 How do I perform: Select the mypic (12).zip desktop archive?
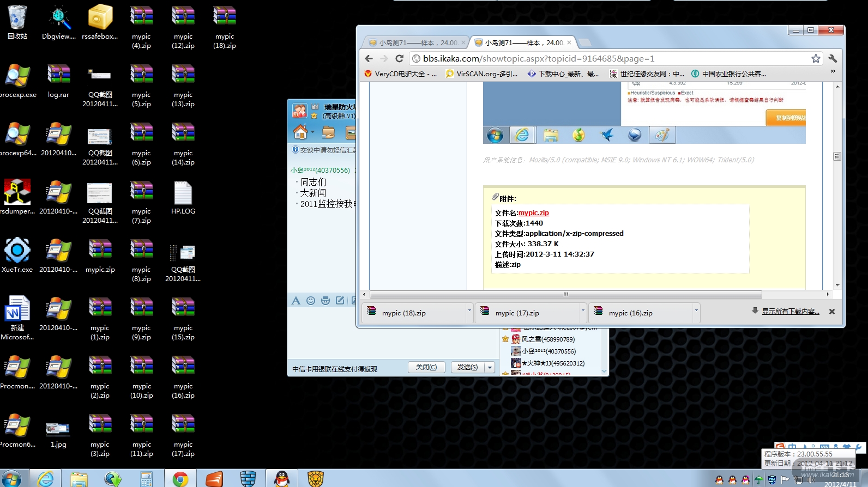[x=183, y=27]
